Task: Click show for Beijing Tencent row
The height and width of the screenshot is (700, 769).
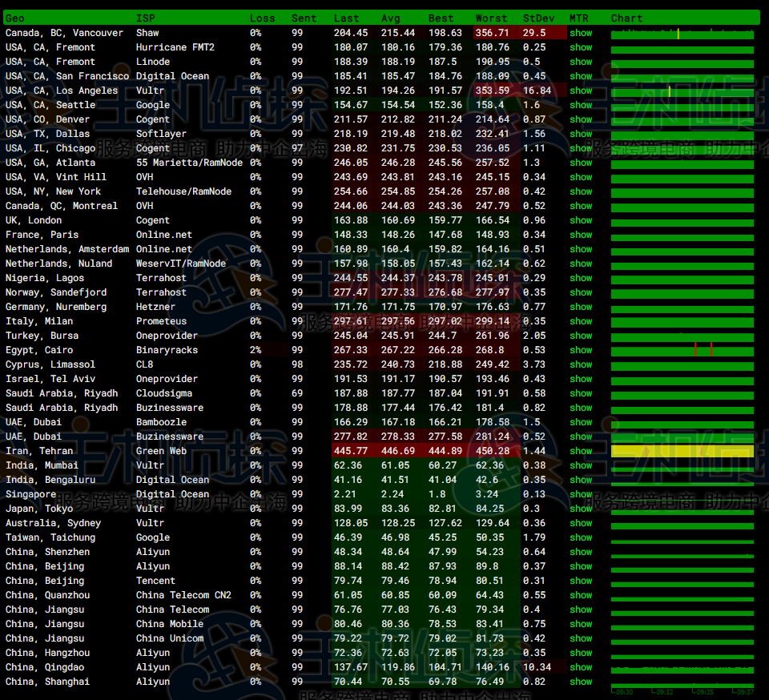Action: pyautogui.click(x=581, y=581)
